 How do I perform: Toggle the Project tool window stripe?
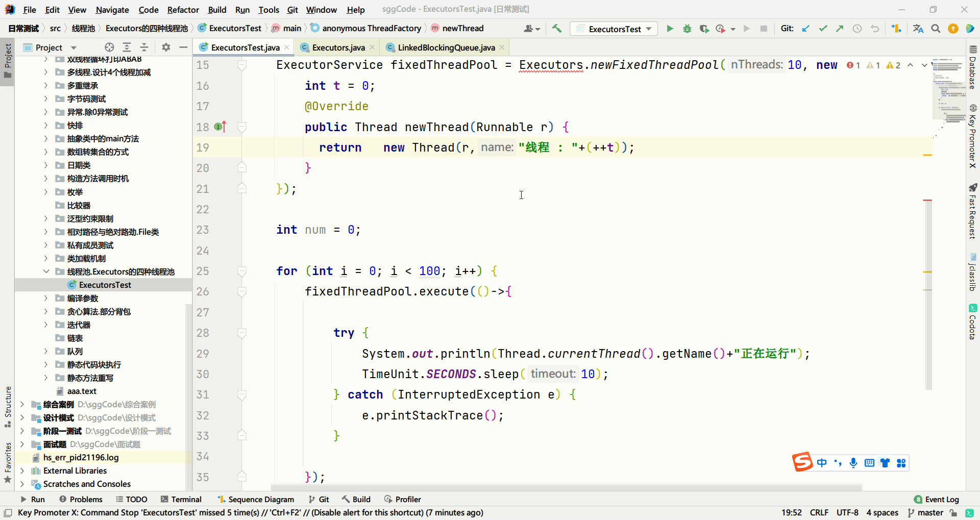[x=8, y=61]
